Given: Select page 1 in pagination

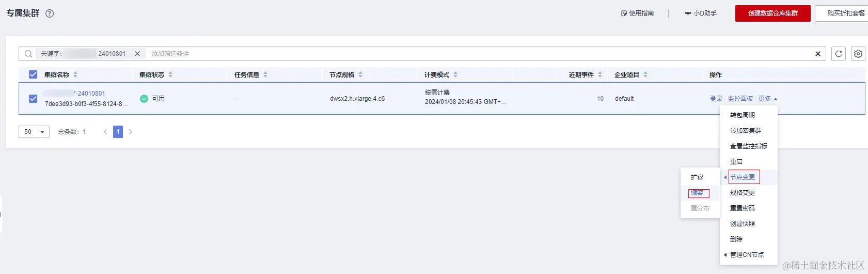Looking at the screenshot, I should tap(118, 132).
